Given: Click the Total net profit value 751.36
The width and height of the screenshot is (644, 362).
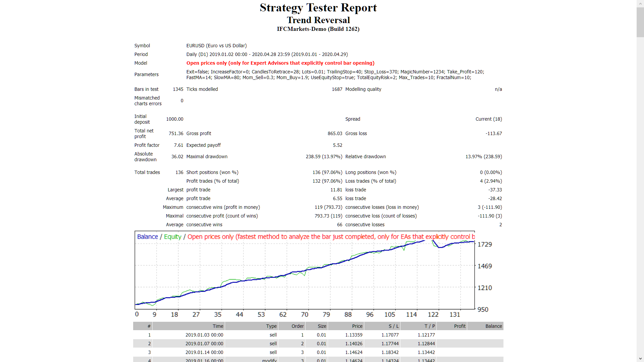Looking at the screenshot, I should [x=176, y=133].
